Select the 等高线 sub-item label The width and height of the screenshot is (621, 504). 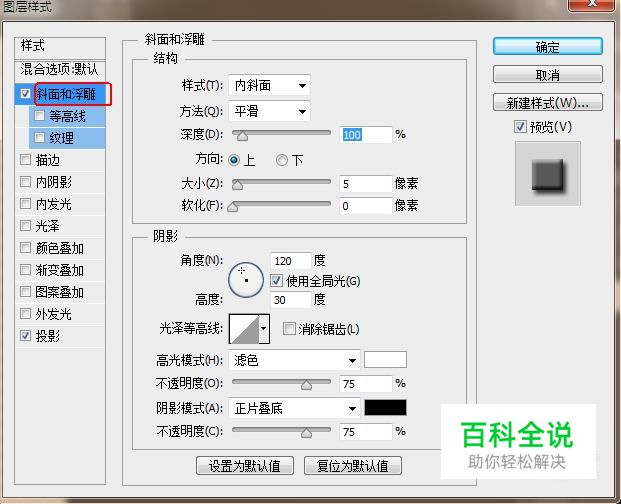click(x=67, y=116)
